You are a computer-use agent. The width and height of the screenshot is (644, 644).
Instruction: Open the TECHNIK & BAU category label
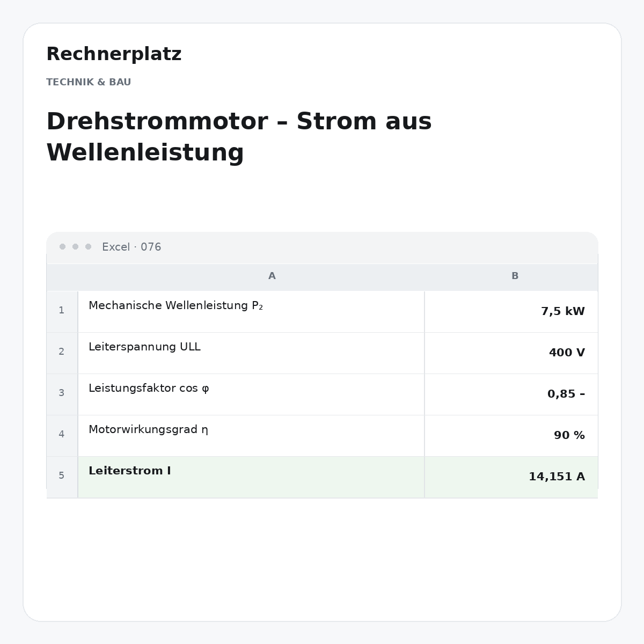tap(89, 82)
